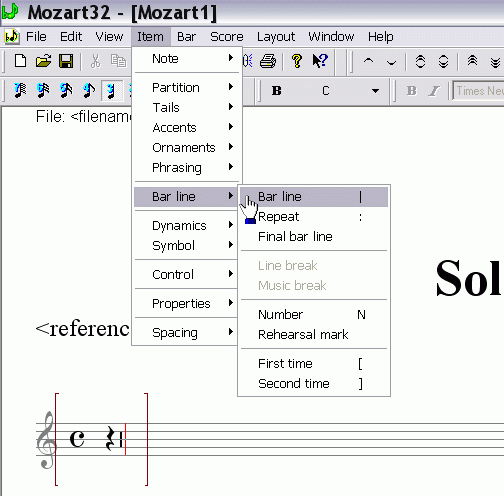This screenshot has width=504, height=496.
Task: Open the Layout menu
Action: point(276,36)
